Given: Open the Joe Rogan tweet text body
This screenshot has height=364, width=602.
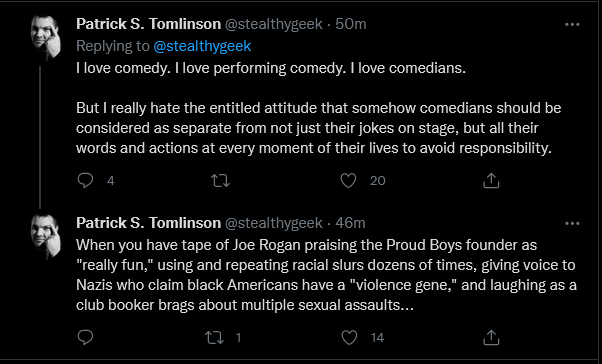Looking at the screenshot, I should (326, 275).
